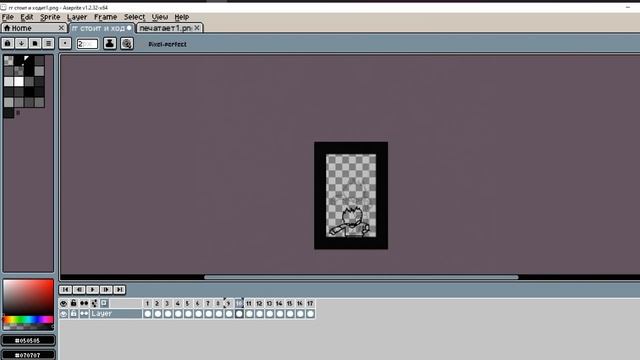Hide the Layer layer with its eye icon
This screenshot has width=640, height=360.
pos(64,313)
